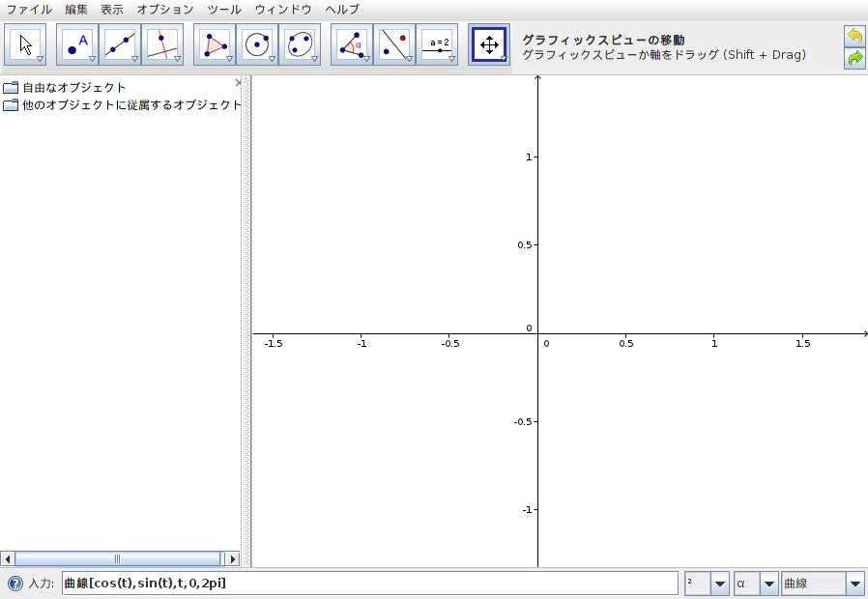Image resolution: width=868 pixels, height=599 pixels.
Task: Open the ウィンドウ menu
Action: click(283, 10)
